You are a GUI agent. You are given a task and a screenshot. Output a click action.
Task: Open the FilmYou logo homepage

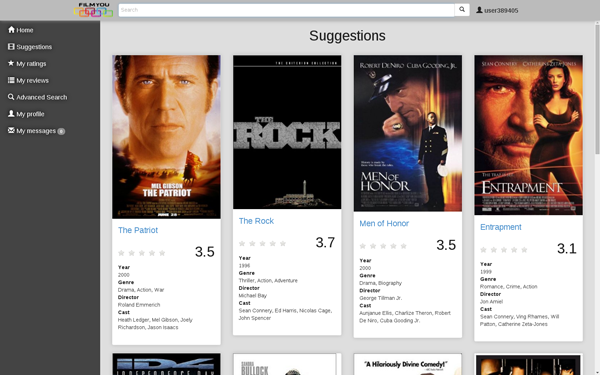tap(93, 10)
